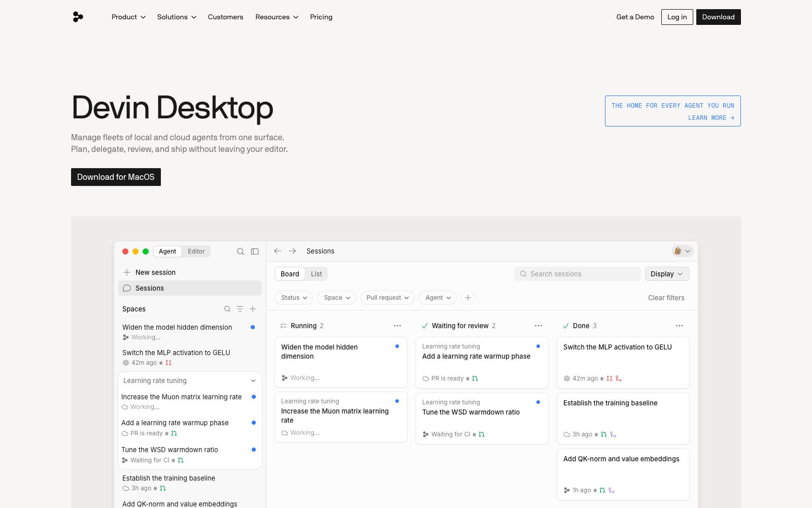This screenshot has width=812, height=508.
Task: Select 'Add a learning rate warmup phase' in the sidebar
Action: point(189,428)
